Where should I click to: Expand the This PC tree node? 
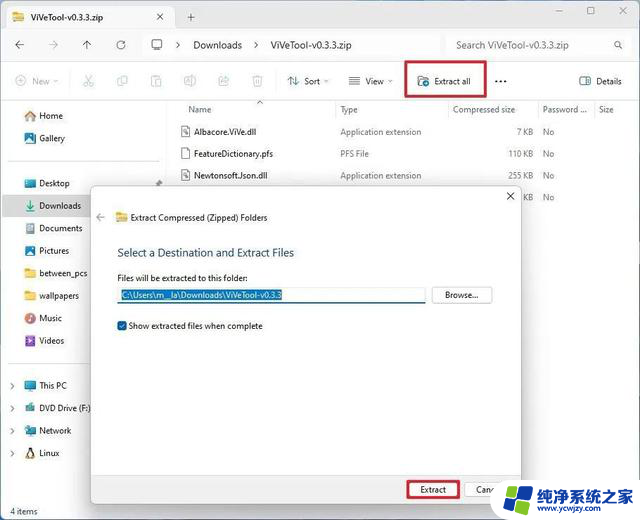[x=12, y=386]
